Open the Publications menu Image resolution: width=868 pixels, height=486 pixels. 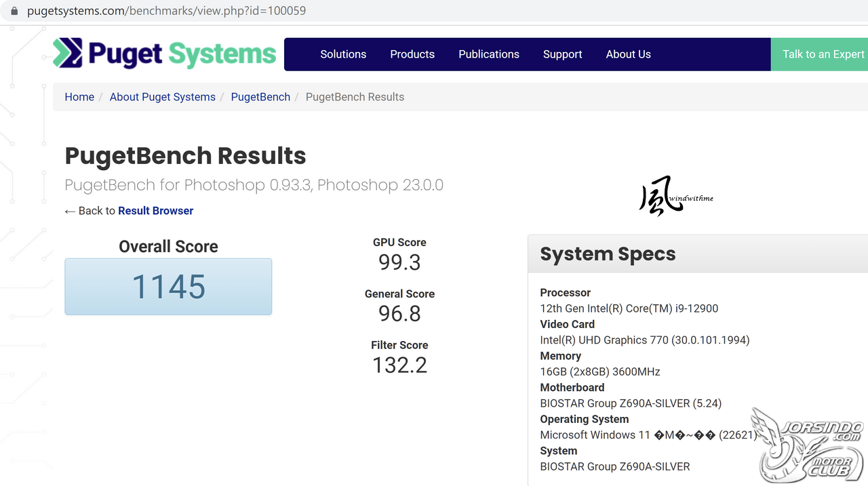click(x=489, y=54)
